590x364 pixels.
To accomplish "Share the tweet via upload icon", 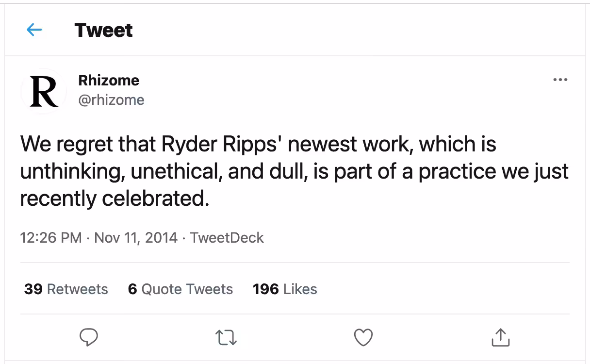I will [x=500, y=337].
